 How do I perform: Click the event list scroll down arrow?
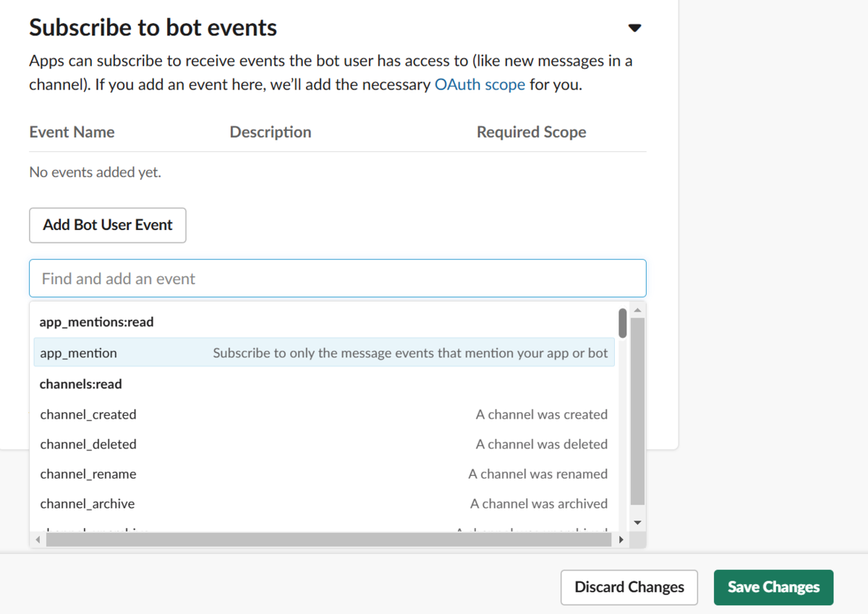[637, 522]
